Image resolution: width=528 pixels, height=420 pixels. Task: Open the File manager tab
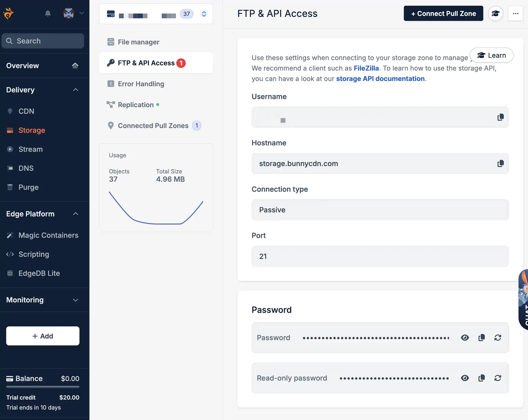(138, 42)
